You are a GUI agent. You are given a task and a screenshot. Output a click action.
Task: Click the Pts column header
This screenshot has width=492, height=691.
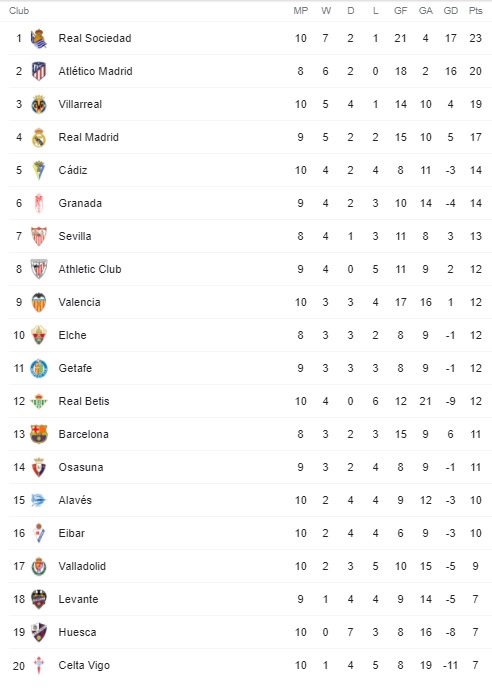pyautogui.click(x=475, y=11)
